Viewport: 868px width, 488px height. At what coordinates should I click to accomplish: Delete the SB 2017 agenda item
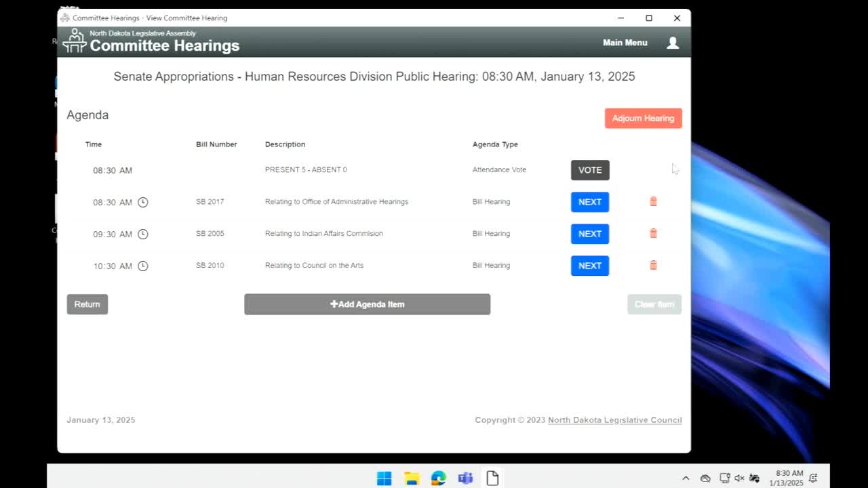(x=653, y=201)
